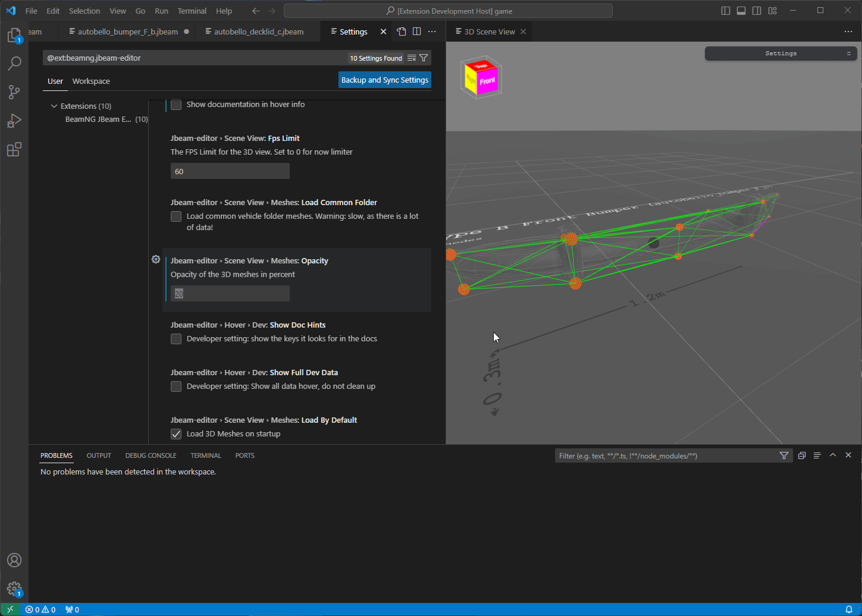862x616 pixels.
Task: Enable Show Full Dev Data setting
Action: (x=176, y=386)
